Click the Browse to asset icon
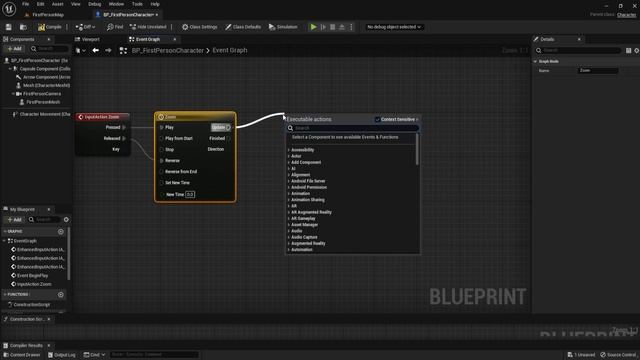This screenshot has height=360, width=640. (x=23, y=27)
